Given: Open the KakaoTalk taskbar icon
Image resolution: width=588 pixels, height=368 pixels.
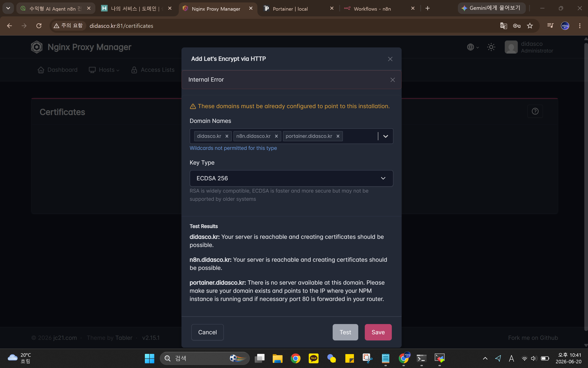Looking at the screenshot, I should pyautogui.click(x=313, y=358).
